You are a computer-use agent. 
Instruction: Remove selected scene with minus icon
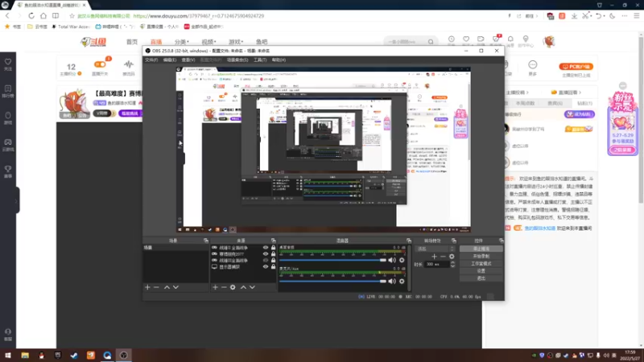coord(156,287)
